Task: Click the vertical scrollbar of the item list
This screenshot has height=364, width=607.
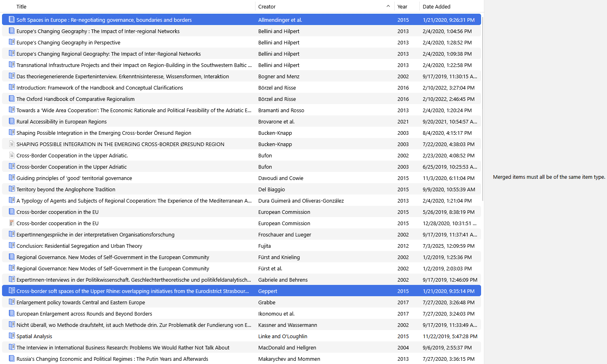Action: tap(482, 109)
